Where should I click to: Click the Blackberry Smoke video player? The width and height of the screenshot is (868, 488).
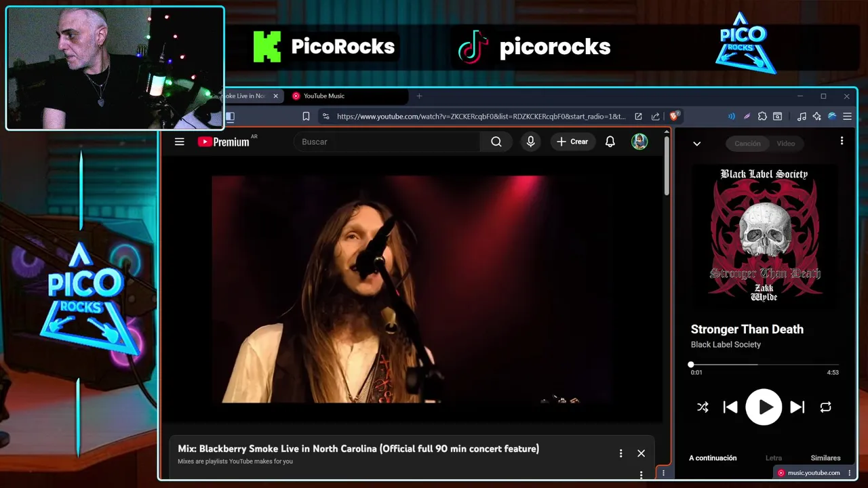pyautogui.click(x=412, y=289)
